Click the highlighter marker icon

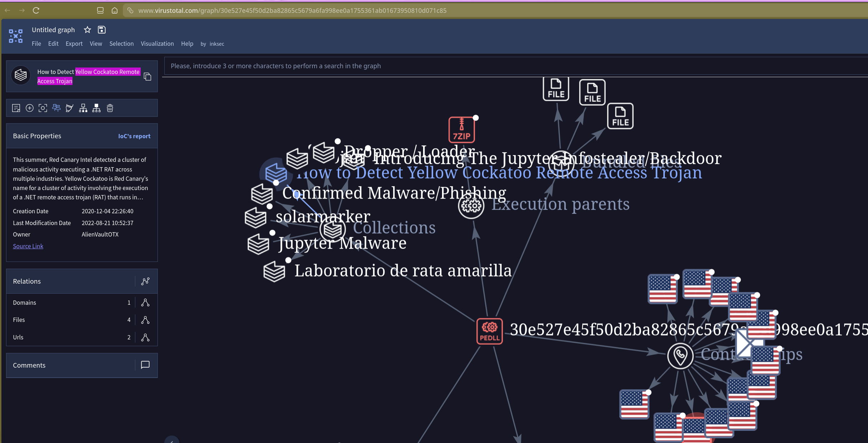click(70, 108)
